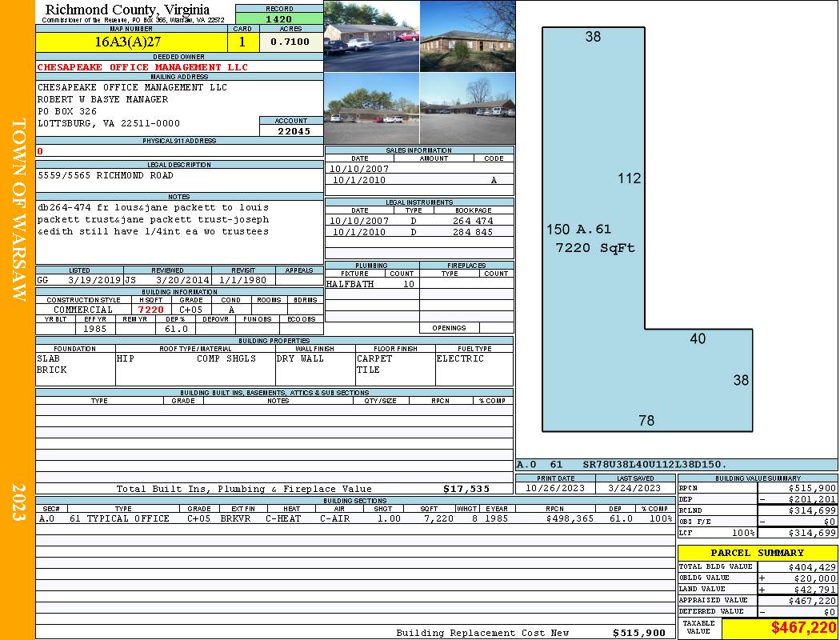Screen dimensions: 840x640
Task: Select the bottom-right building photo
Action: [468, 108]
